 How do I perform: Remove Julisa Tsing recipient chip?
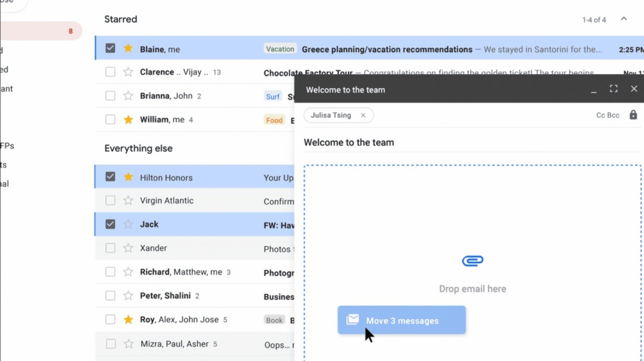(363, 115)
